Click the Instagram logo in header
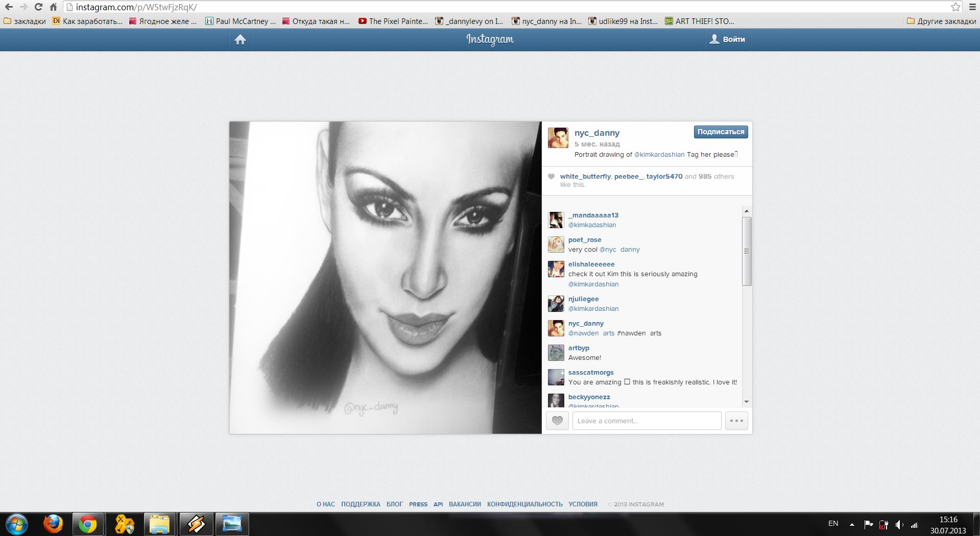The width and height of the screenshot is (980, 536). (490, 39)
